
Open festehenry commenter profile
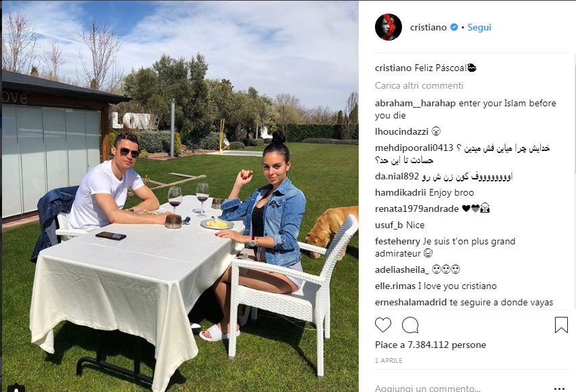coord(397,242)
